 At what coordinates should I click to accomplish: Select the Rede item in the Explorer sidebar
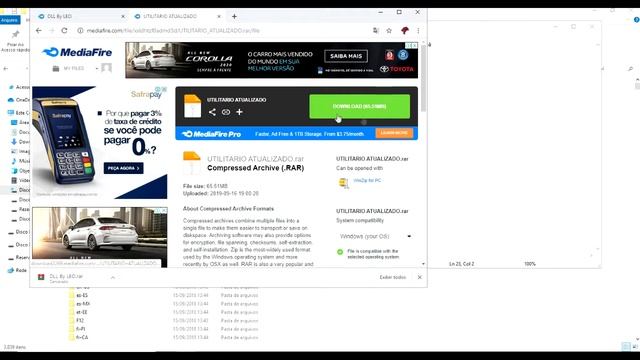coord(18,270)
